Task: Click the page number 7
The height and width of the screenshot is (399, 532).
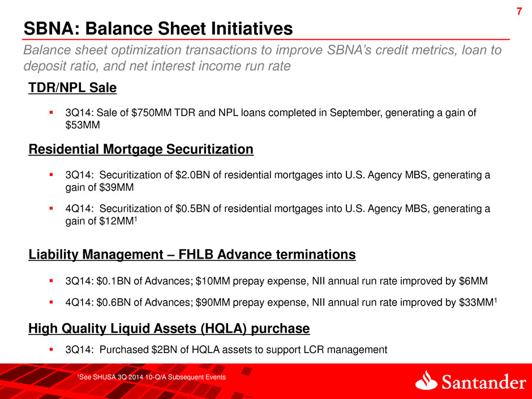Action: [518, 12]
